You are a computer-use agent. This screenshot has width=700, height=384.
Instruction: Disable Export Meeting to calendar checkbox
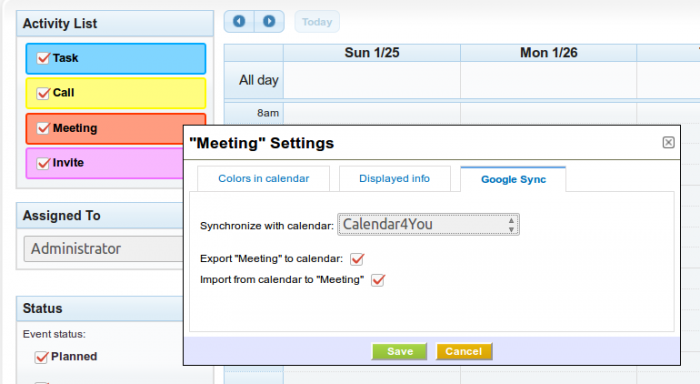[357, 259]
